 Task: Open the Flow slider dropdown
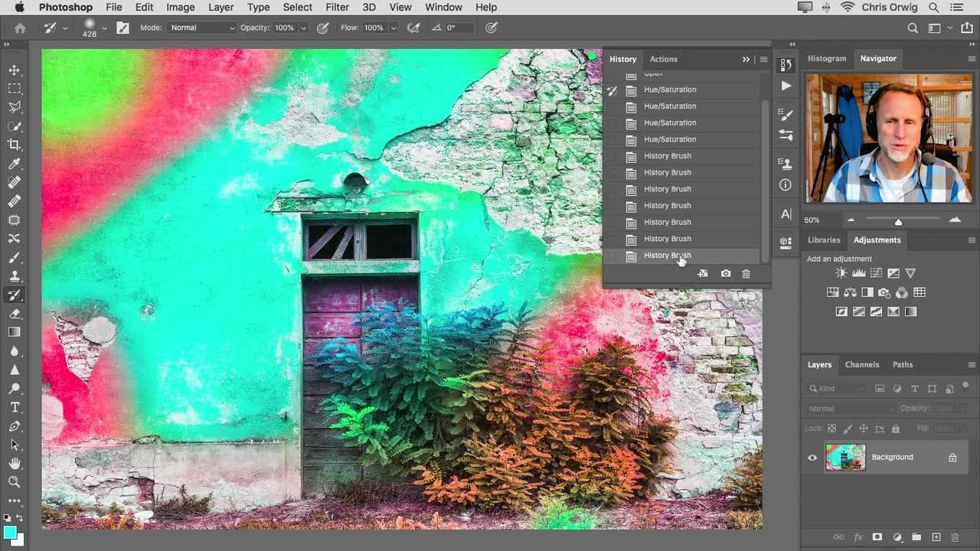point(394,28)
